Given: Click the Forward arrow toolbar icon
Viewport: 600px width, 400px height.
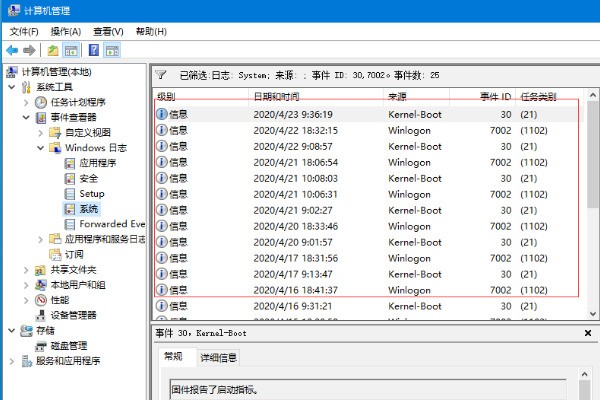Looking at the screenshot, I should click(29, 49).
